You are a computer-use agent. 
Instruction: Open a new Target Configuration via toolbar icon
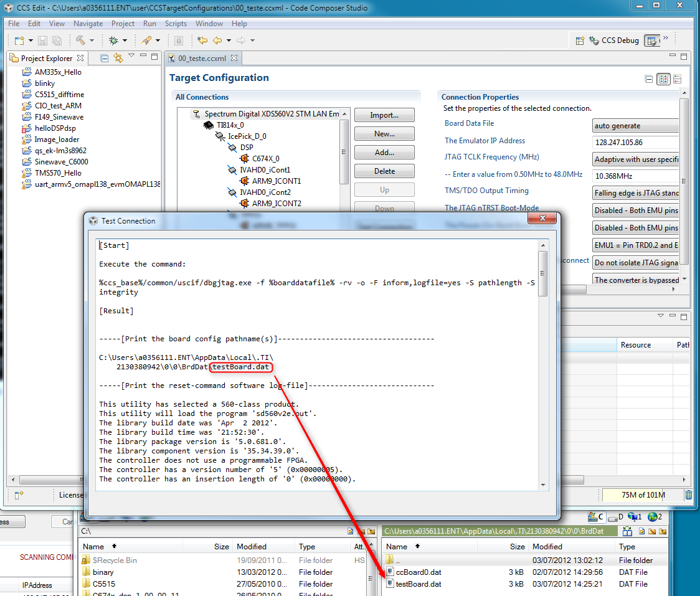pyautogui.click(x=19, y=40)
